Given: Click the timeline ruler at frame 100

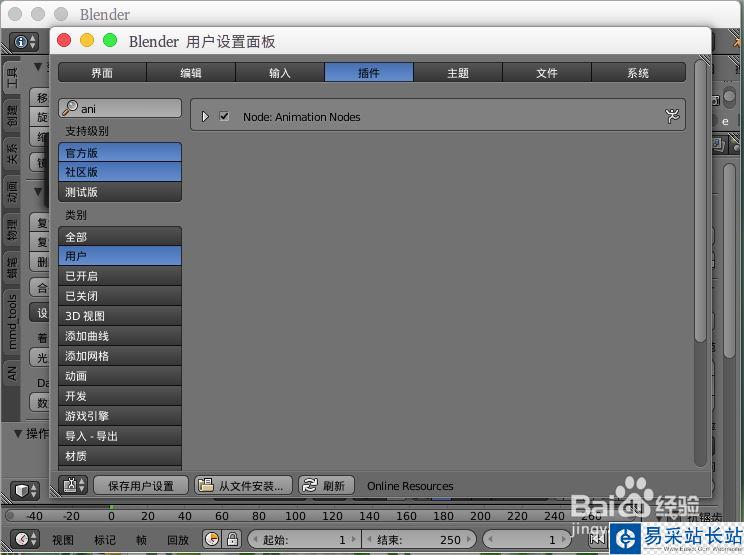Looking at the screenshot, I should [x=295, y=516].
